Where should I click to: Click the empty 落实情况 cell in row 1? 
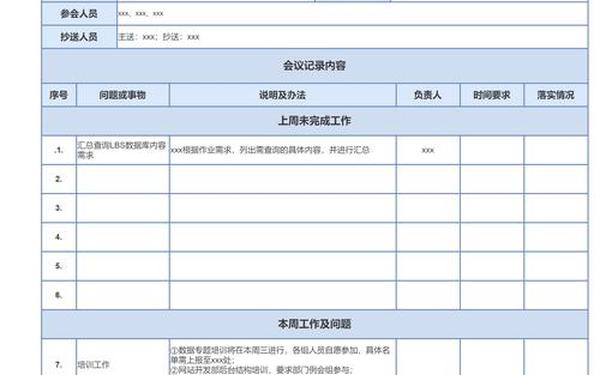(556, 150)
